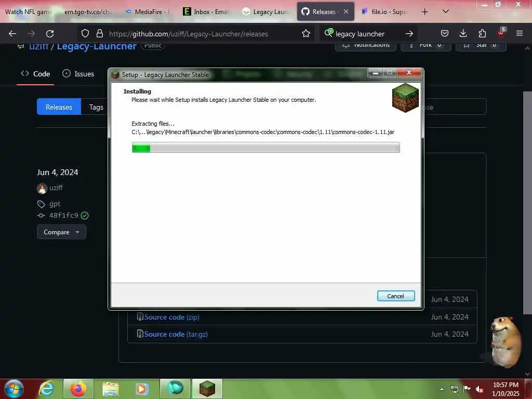The height and width of the screenshot is (399, 532).
Task: Download Source code (zip)
Action: [171, 317]
